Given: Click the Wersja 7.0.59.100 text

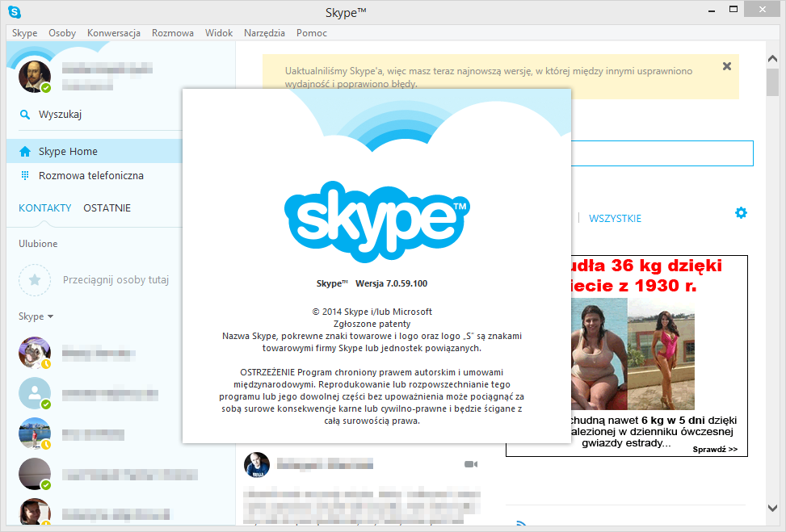Looking at the screenshot, I should click(x=392, y=283).
